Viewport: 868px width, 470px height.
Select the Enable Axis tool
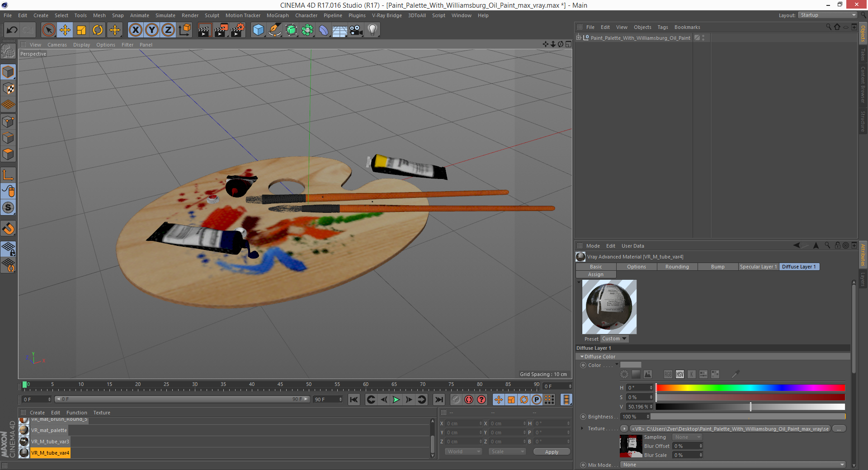[x=9, y=175]
